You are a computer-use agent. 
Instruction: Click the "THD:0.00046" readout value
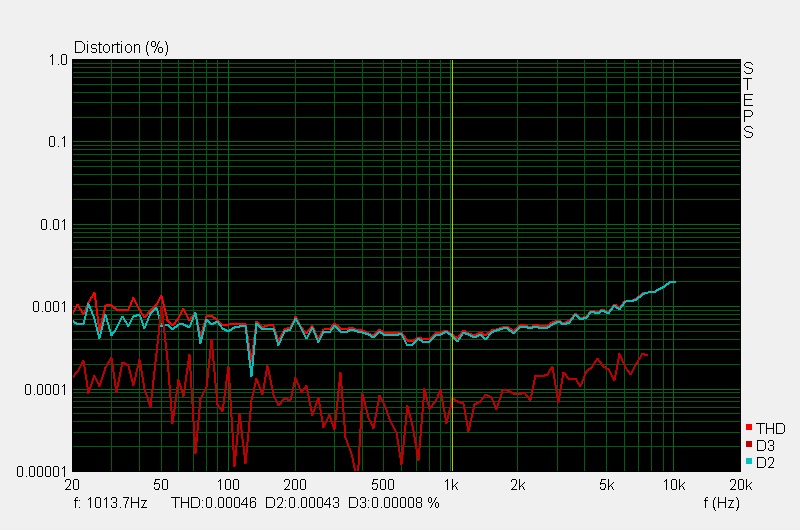click(214, 503)
